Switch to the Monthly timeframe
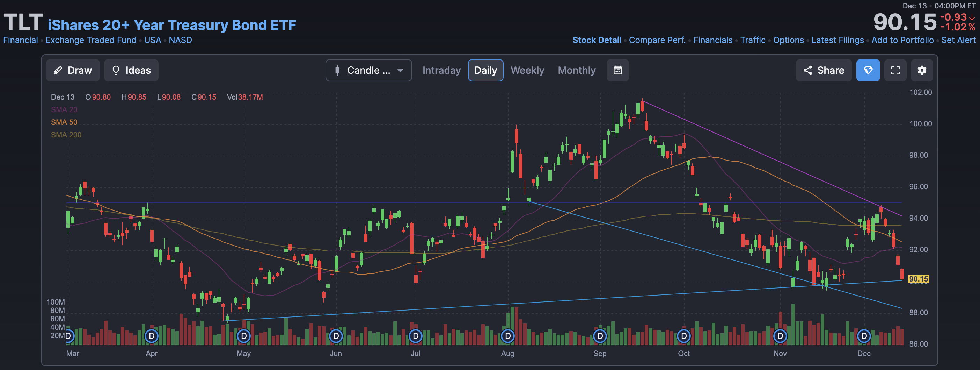980x370 pixels. pyautogui.click(x=577, y=71)
